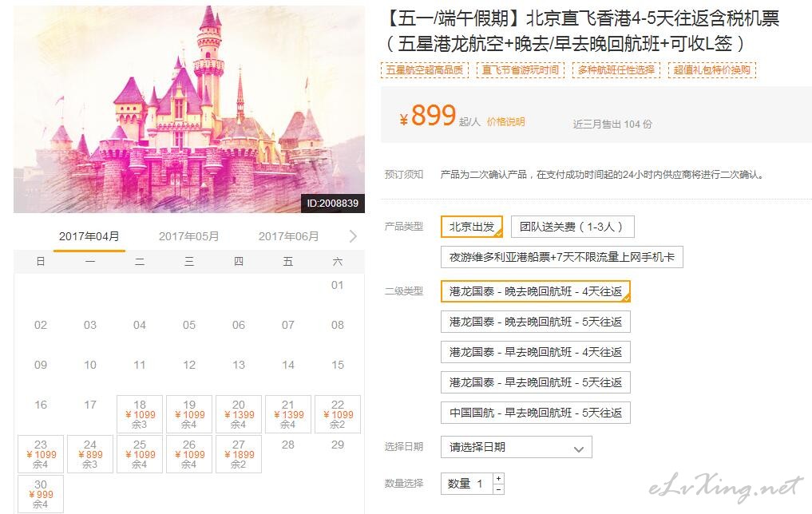Click the ¥899 starting price
The width and height of the screenshot is (812, 514).
coord(428,116)
